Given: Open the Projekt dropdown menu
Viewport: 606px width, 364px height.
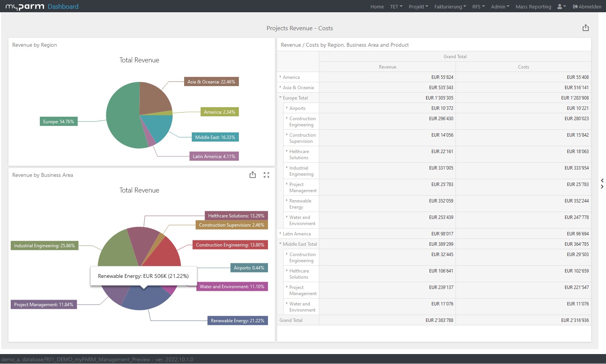Looking at the screenshot, I should click(x=418, y=7).
